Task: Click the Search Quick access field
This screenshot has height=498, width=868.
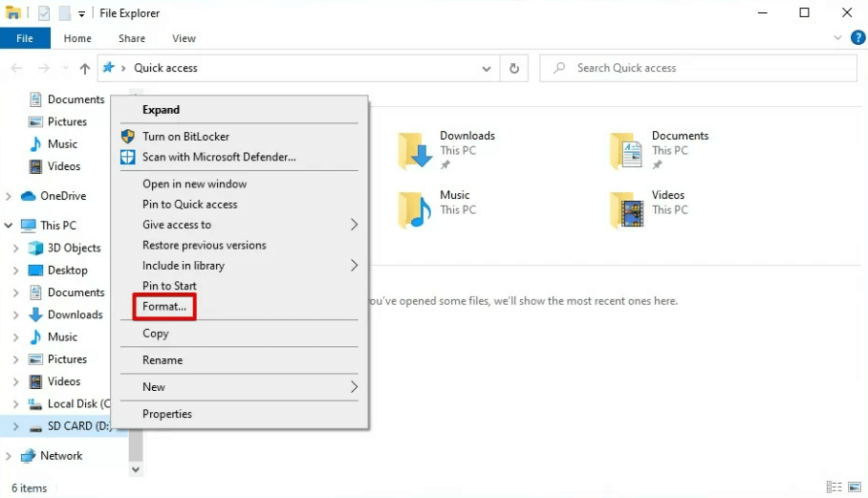Action: pos(698,68)
